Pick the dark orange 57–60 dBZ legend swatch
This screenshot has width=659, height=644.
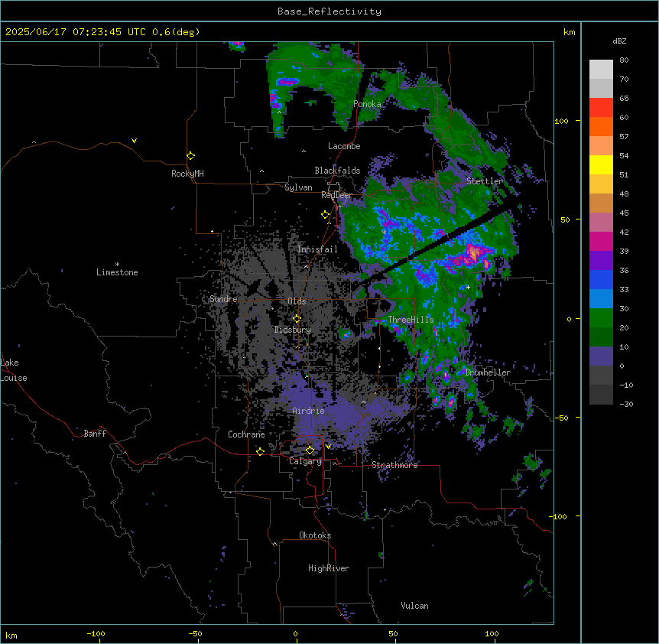pos(601,126)
